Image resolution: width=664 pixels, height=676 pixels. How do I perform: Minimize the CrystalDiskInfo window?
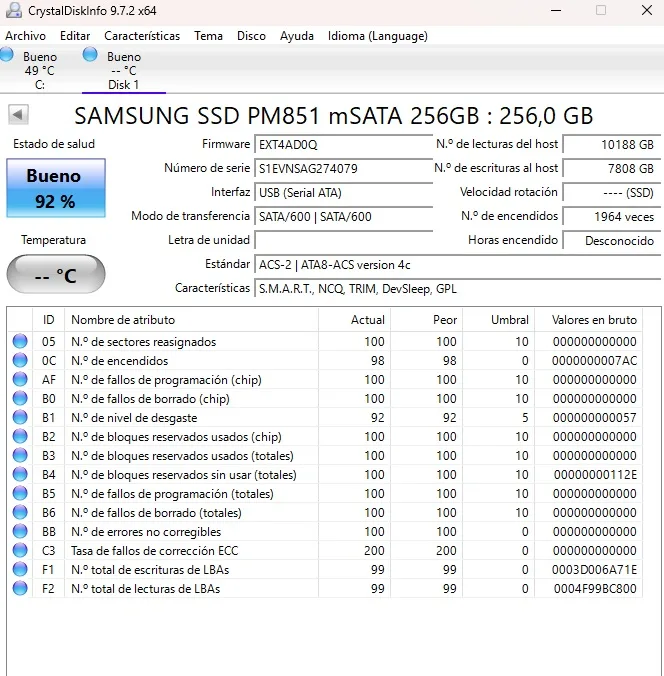pyautogui.click(x=556, y=10)
